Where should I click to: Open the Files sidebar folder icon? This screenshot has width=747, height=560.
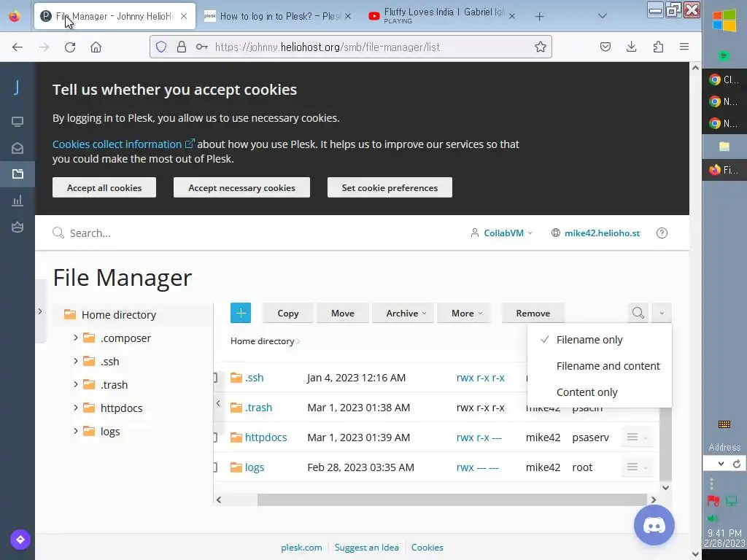click(18, 174)
